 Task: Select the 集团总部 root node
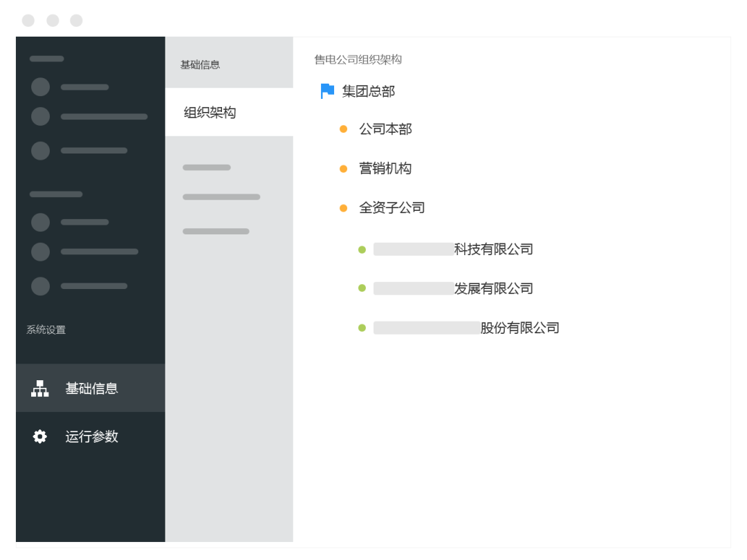tap(369, 91)
